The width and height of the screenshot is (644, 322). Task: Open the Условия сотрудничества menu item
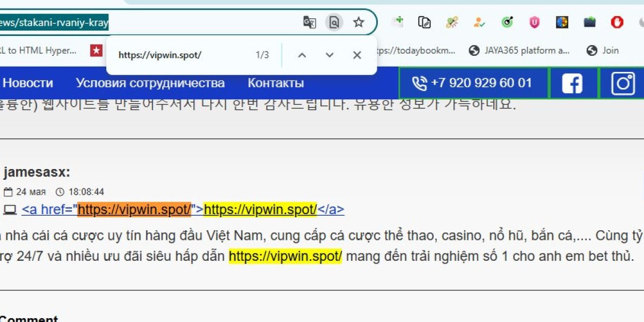tap(150, 83)
